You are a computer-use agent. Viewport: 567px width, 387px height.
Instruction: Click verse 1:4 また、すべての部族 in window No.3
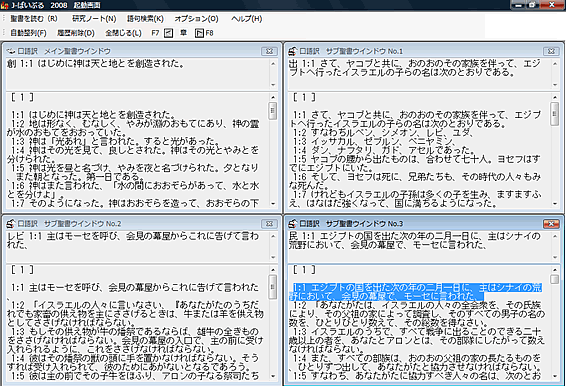coord(414,362)
